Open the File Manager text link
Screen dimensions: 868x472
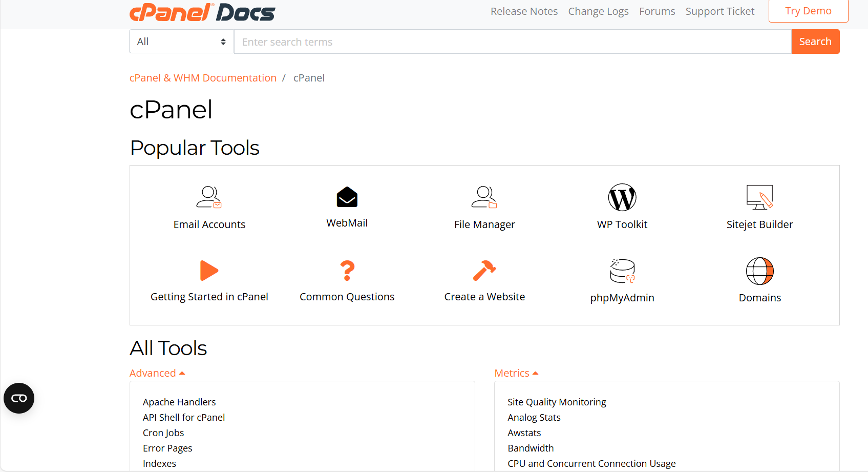pyautogui.click(x=484, y=224)
